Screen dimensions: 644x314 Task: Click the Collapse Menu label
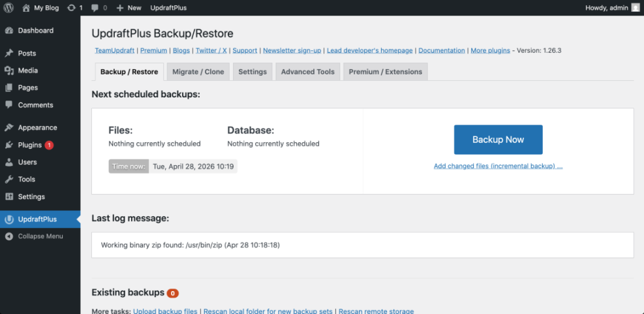coord(40,236)
